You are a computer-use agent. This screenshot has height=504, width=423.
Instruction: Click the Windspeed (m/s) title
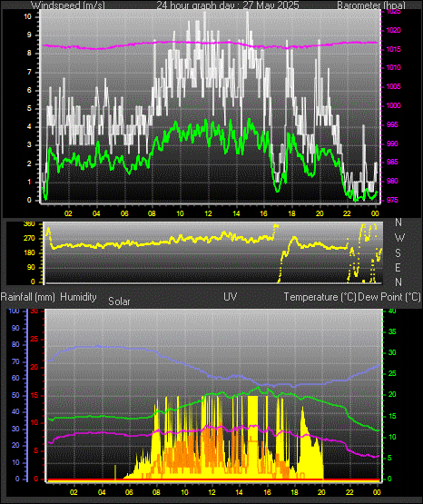click(x=68, y=5)
